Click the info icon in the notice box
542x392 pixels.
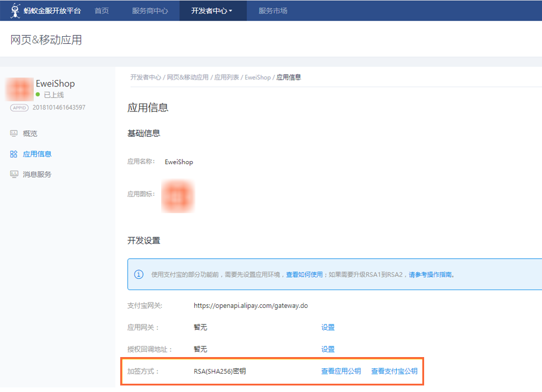click(139, 275)
